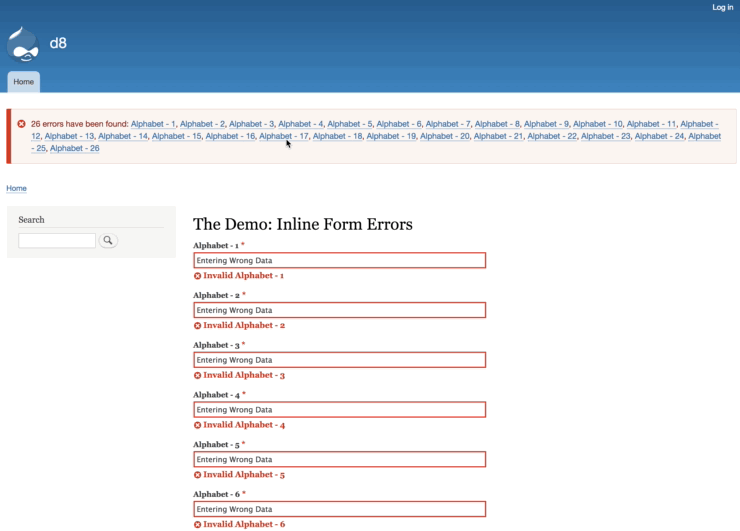The image size is (740, 531).
Task: Click error icon beside Invalid Alphabet - 4
Action: tap(197, 425)
